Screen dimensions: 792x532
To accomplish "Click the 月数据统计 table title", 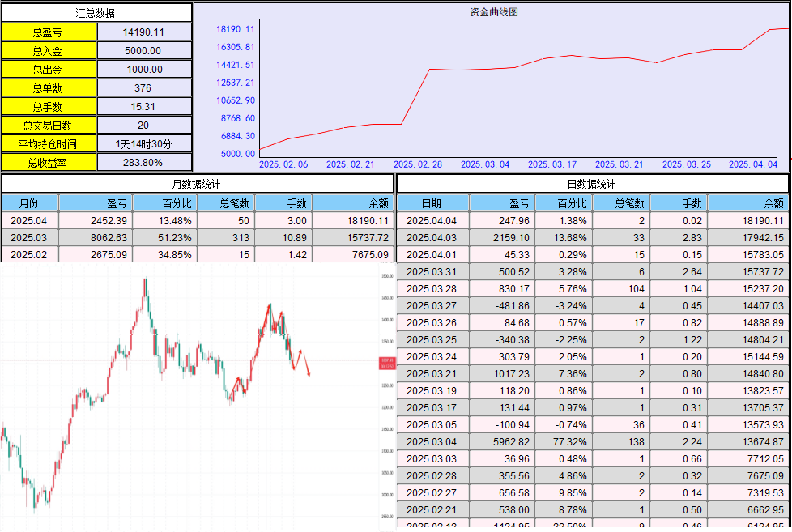I will [197, 184].
